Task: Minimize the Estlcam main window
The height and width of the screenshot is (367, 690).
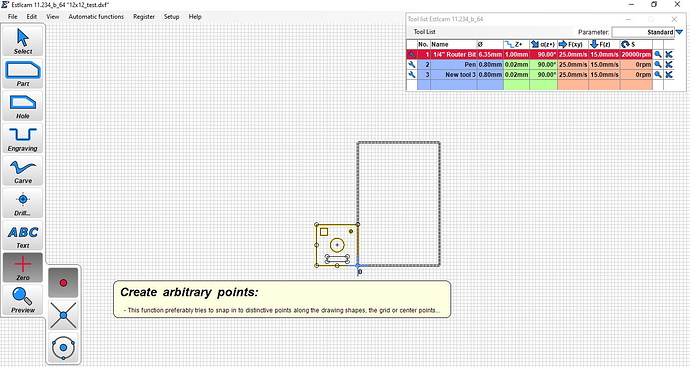Action: (x=631, y=5)
